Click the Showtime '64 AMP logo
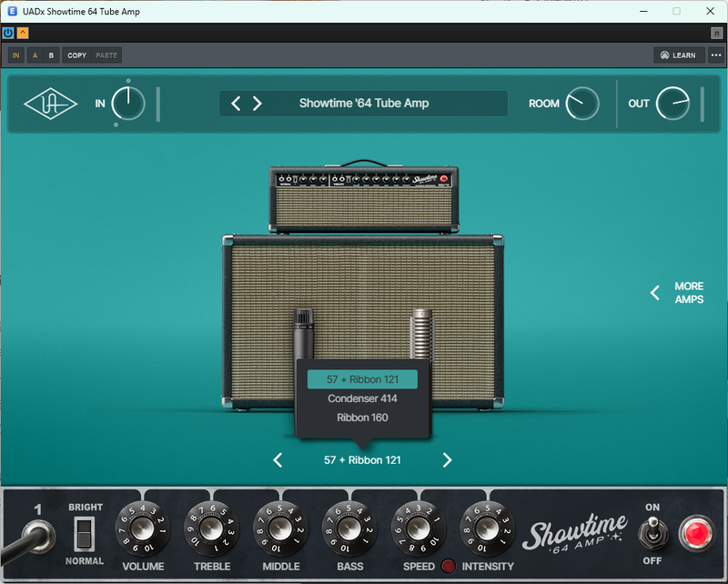728x584 pixels. tap(575, 533)
